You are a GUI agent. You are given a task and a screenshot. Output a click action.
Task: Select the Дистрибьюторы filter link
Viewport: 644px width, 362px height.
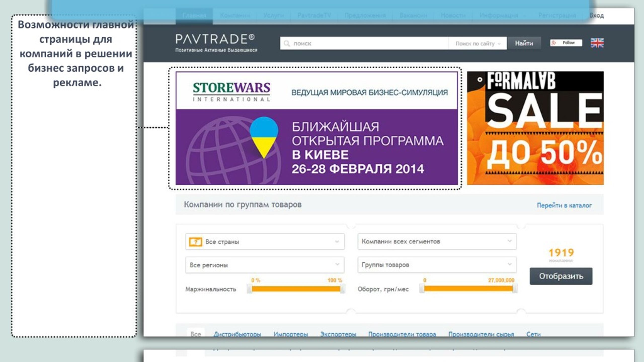pos(237,334)
